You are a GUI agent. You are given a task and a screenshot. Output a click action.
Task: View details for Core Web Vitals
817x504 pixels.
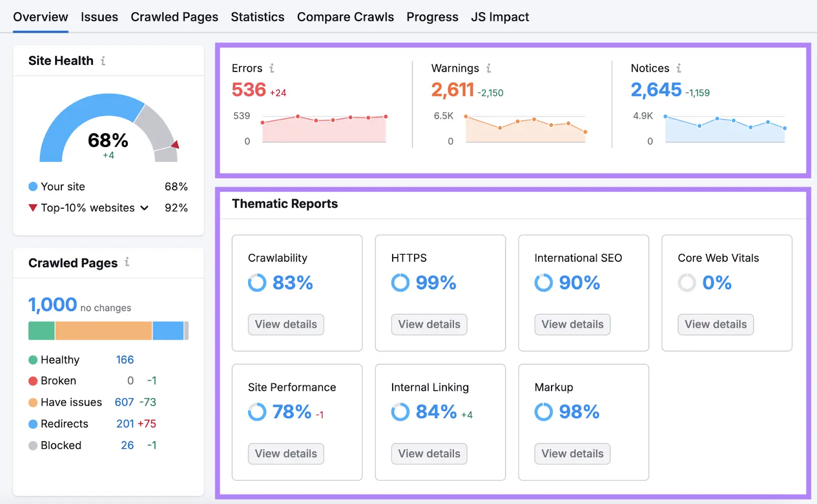715,324
